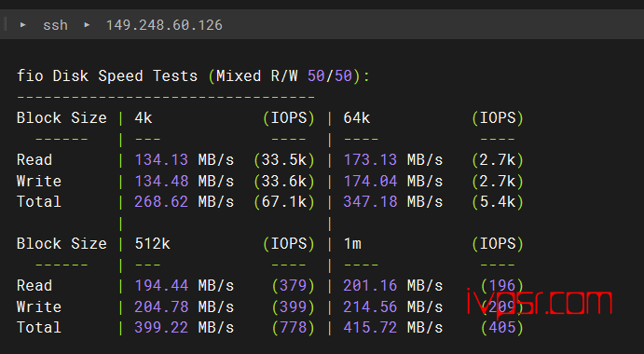
Task: Click the first Block Size row label
Action: (62, 118)
